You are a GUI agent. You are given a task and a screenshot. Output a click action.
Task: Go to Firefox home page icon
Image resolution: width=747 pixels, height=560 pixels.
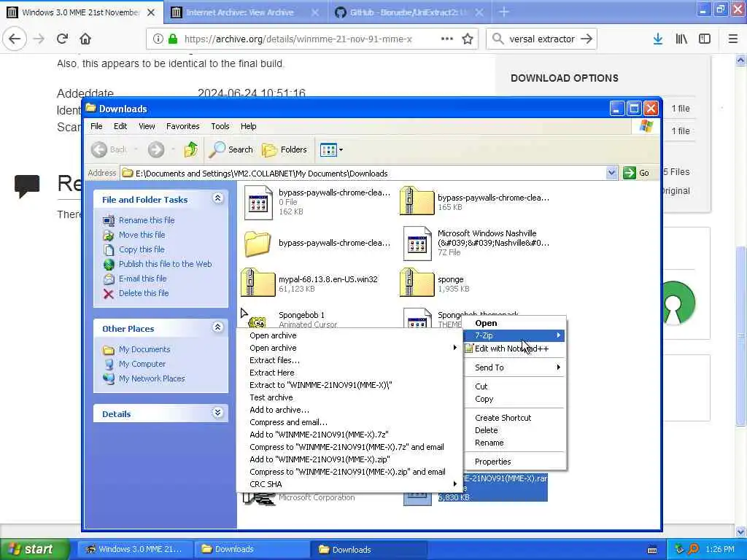coord(85,39)
